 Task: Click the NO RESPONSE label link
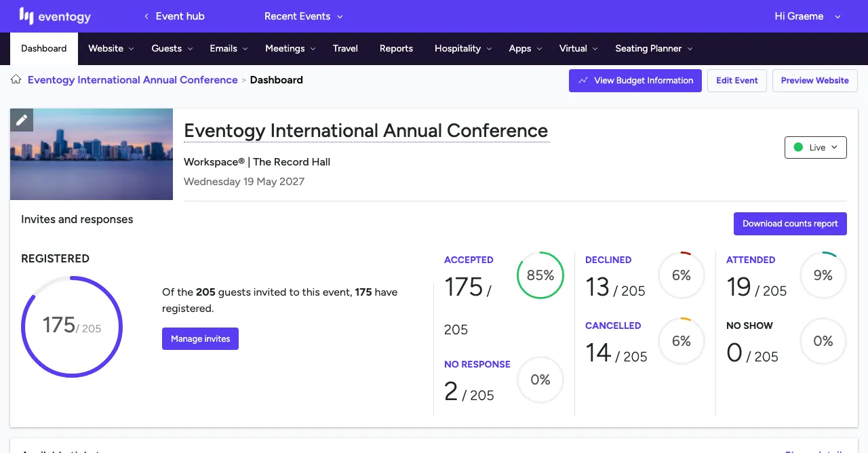coord(477,364)
